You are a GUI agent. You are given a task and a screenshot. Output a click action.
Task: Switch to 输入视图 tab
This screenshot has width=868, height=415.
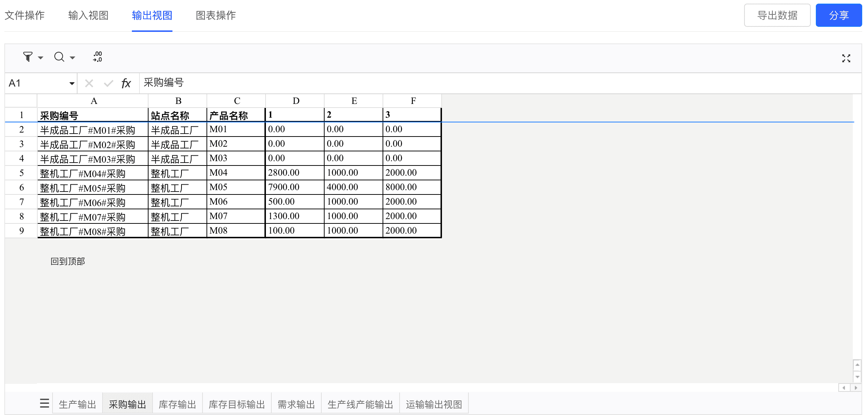click(x=88, y=15)
